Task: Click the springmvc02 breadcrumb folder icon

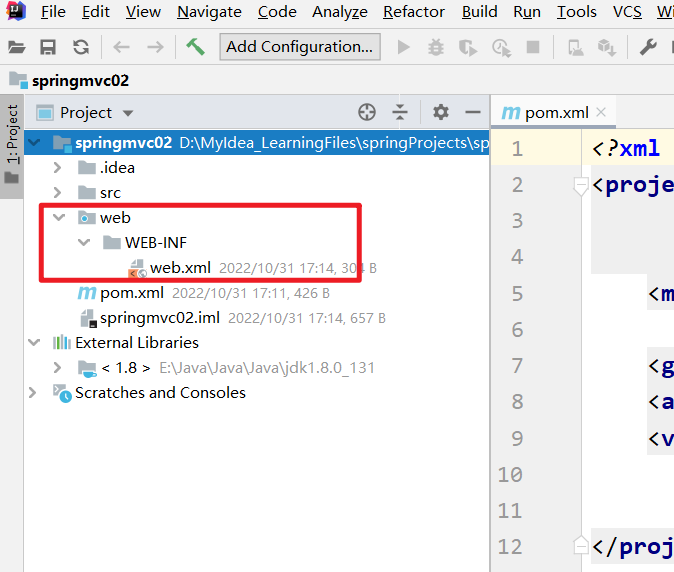Action: pyautogui.click(x=18, y=80)
